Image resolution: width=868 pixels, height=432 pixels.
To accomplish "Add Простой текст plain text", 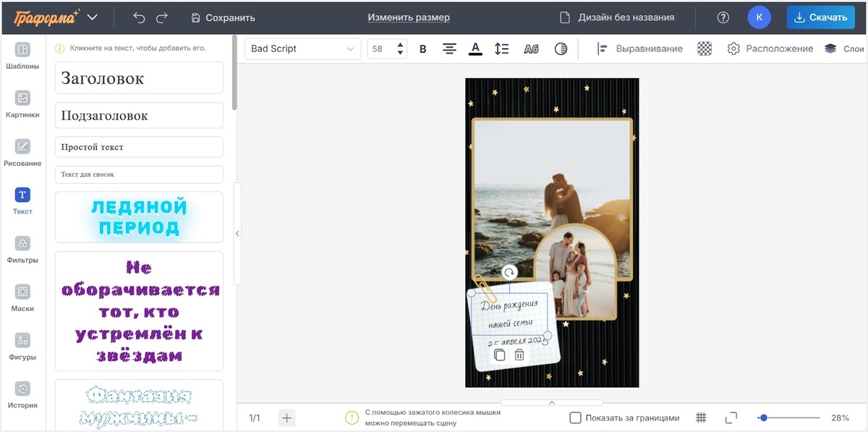I will click(139, 147).
